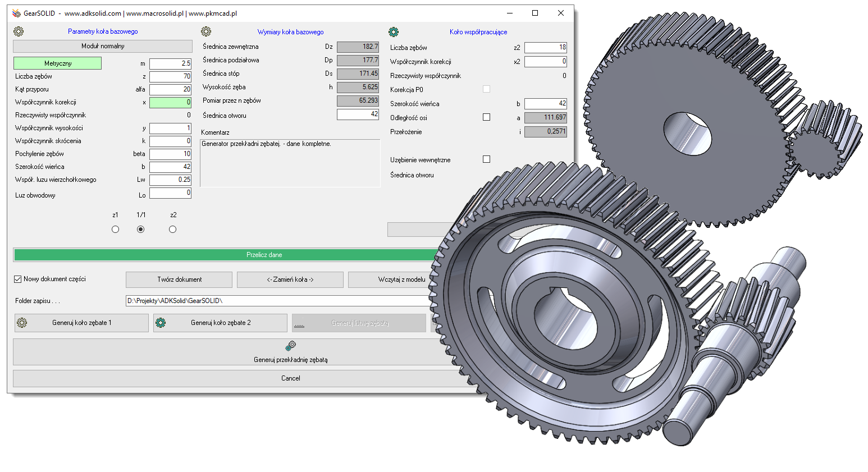Screen dimensions: 868x472
Task: Enable the Uzębienie wewnętrzne checkbox
Action: pyautogui.click(x=486, y=159)
